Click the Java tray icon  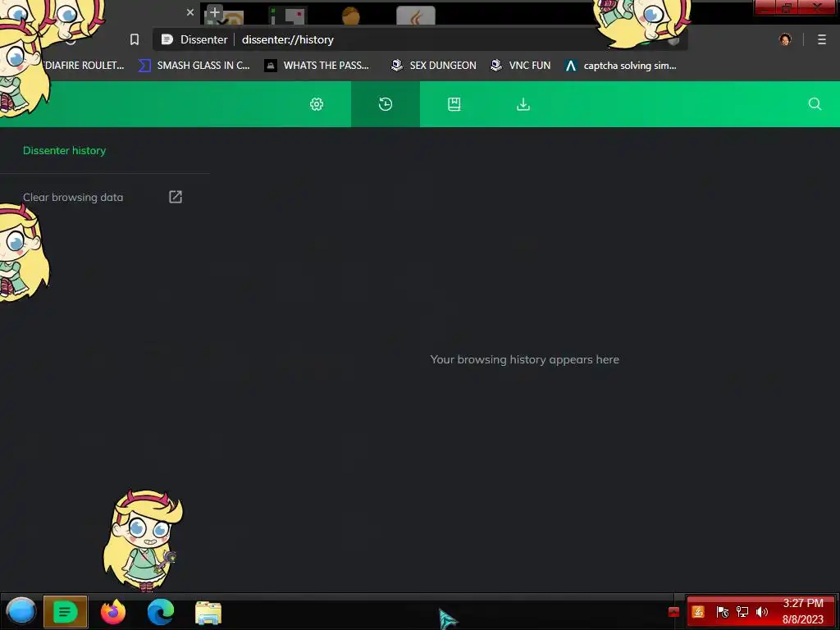click(698, 612)
